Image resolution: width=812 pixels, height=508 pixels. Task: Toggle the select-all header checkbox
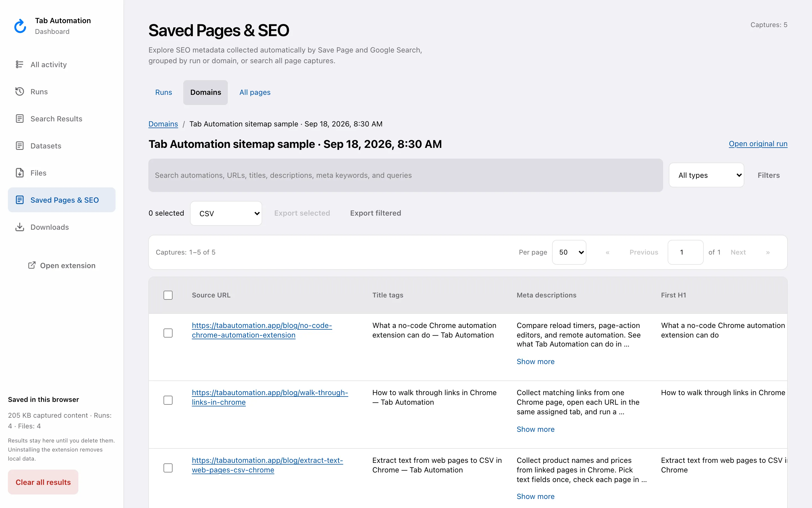click(168, 295)
